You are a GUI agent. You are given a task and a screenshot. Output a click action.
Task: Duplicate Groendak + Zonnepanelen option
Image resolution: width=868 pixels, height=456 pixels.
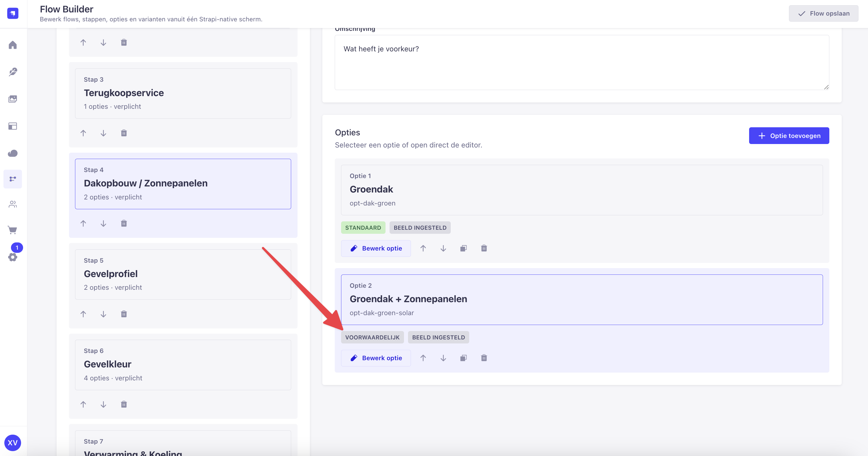[464, 358]
